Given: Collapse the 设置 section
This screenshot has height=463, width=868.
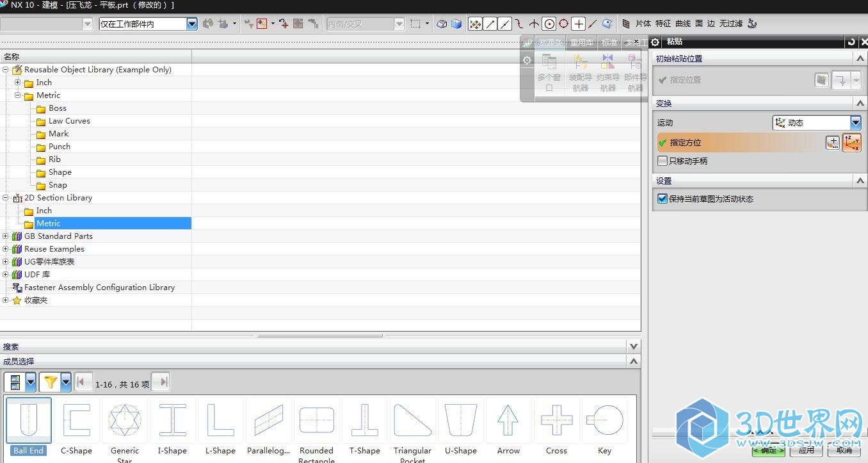Looking at the screenshot, I should click(860, 181).
